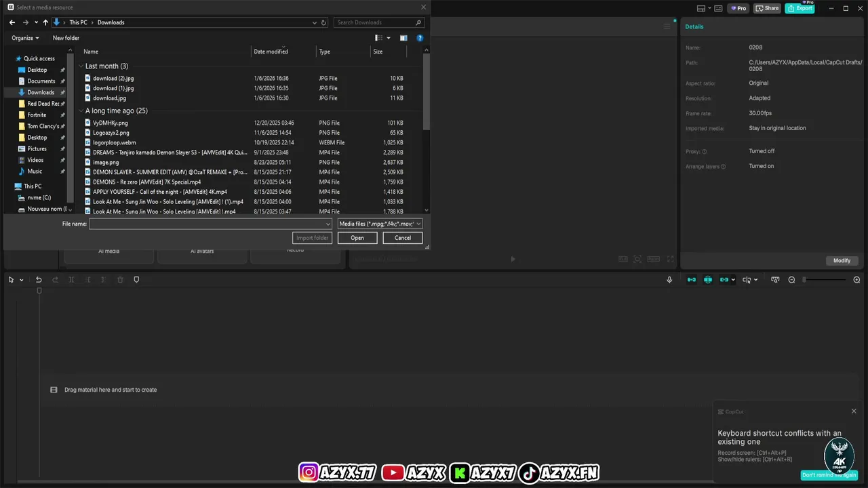Open the Organize menu

[x=25, y=38]
